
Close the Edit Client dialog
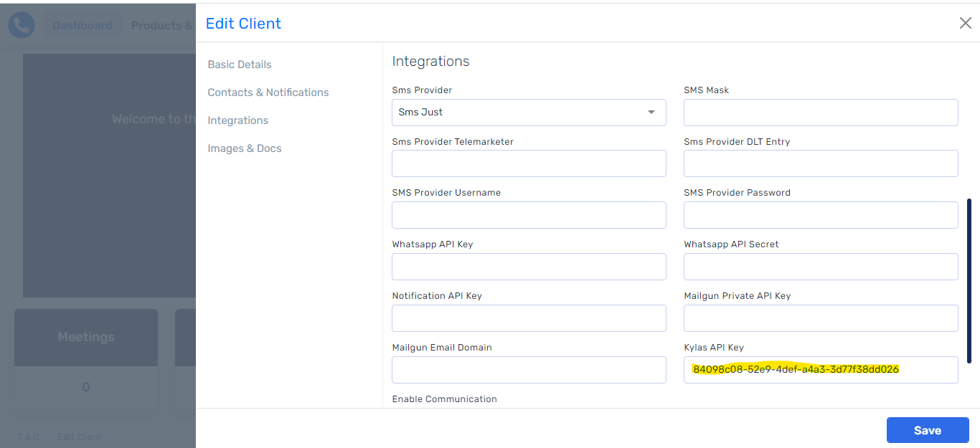pos(965,23)
